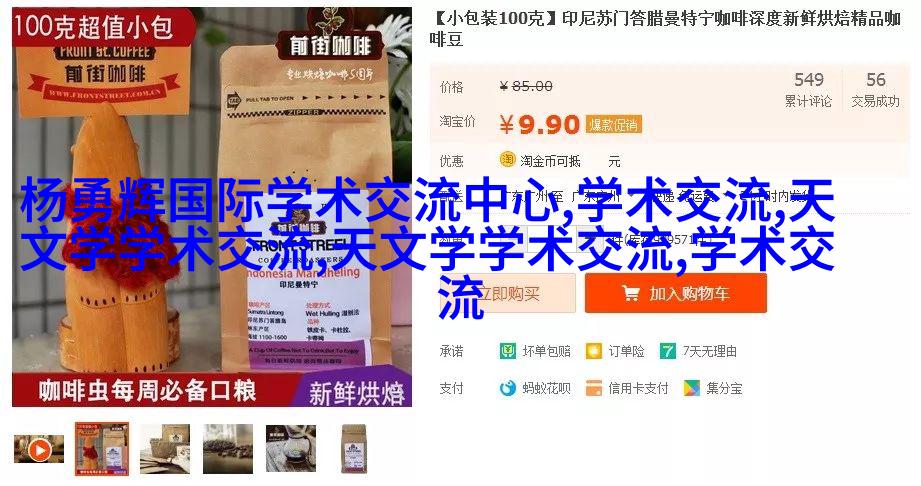
Task: Select the coffee beans thumbnail
Action: [228, 449]
